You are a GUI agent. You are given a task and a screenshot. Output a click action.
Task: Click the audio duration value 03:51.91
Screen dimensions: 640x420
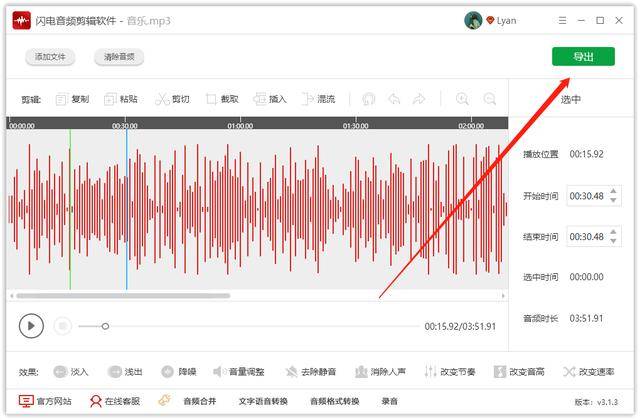[x=586, y=318]
